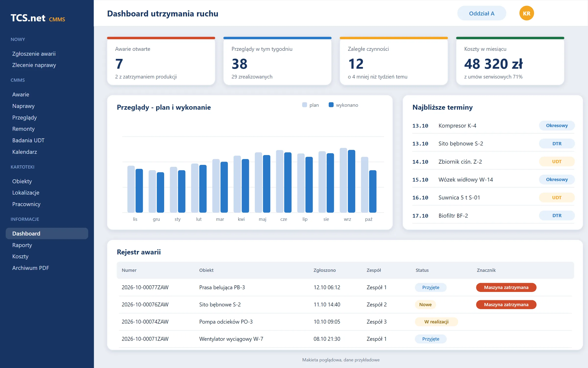The width and height of the screenshot is (588, 368).
Task: Click UDT tag for Zbiornik ciśn. Z-2
Action: click(x=557, y=162)
